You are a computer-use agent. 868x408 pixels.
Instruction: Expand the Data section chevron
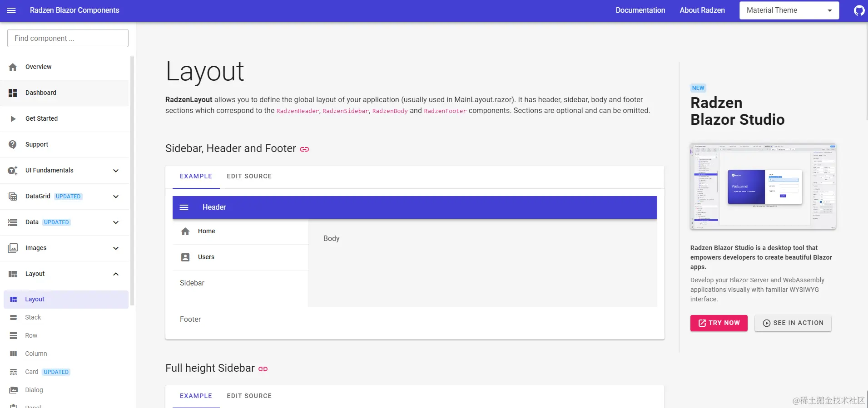point(116,222)
